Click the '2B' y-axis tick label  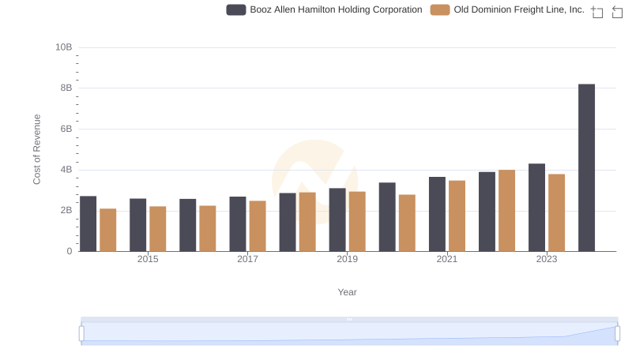click(66, 210)
